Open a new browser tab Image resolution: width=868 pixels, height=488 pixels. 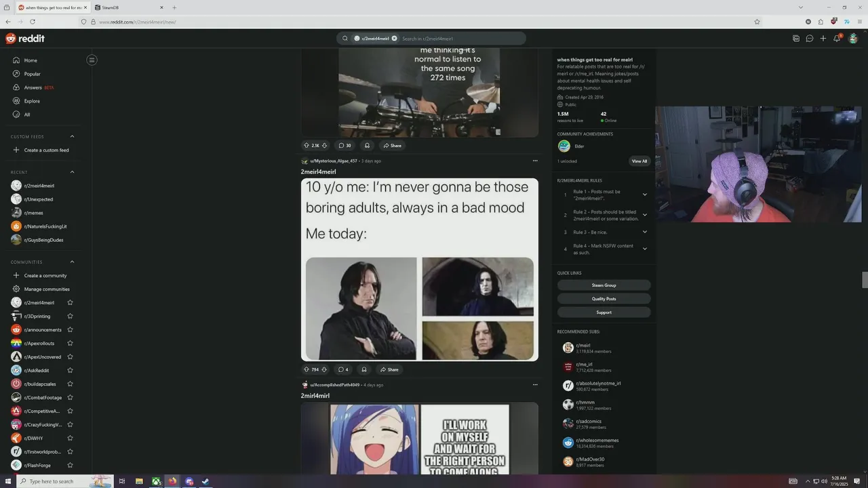tap(174, 7)
